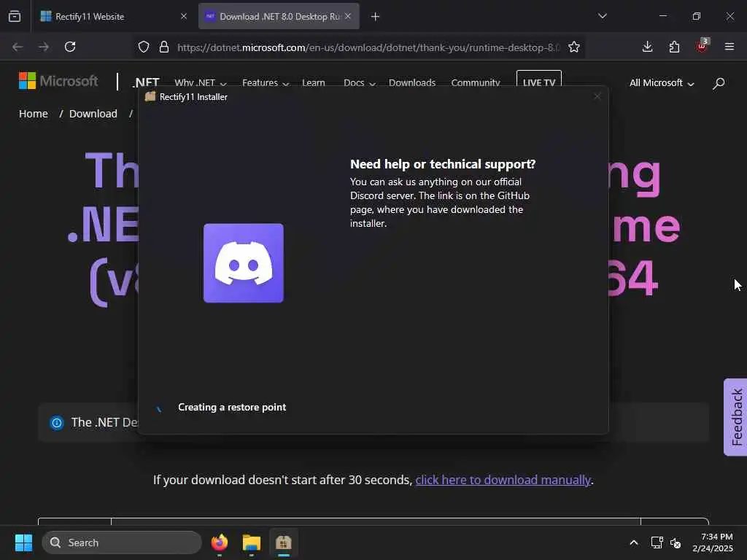The height and width of the screenshot is (560, 747).
Task: Open a new browser tab
Action: [x=375, y=17]
